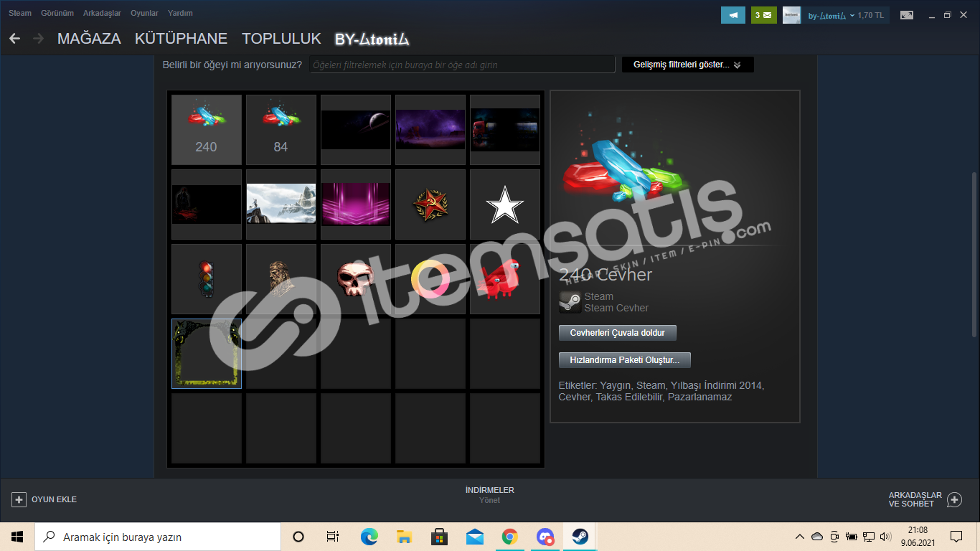Select the planet space background item
This screenshot has width=980, height=551.
click(x=356, y=130)
